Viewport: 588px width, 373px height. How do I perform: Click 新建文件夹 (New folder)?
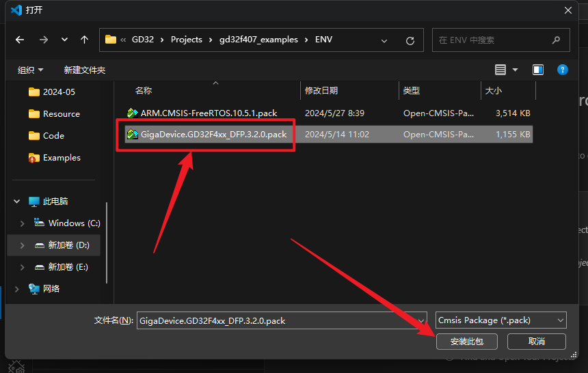coord(84,70)
